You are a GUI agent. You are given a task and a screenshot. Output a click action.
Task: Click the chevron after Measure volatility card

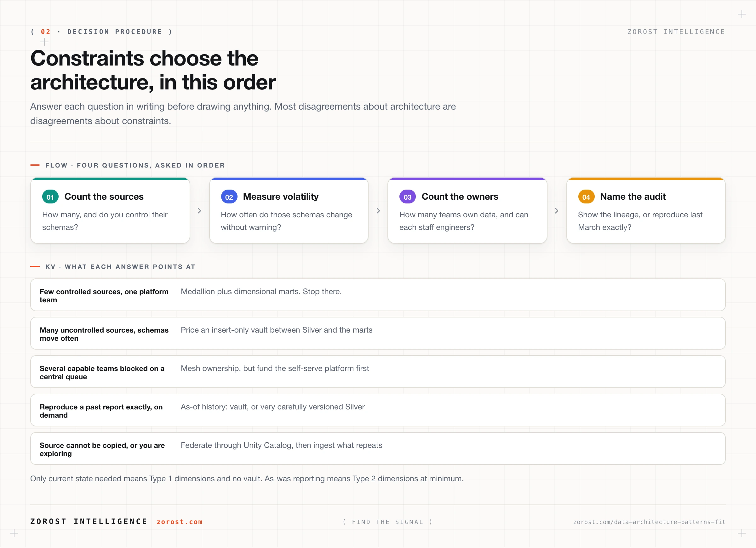[x=378, y=211]
